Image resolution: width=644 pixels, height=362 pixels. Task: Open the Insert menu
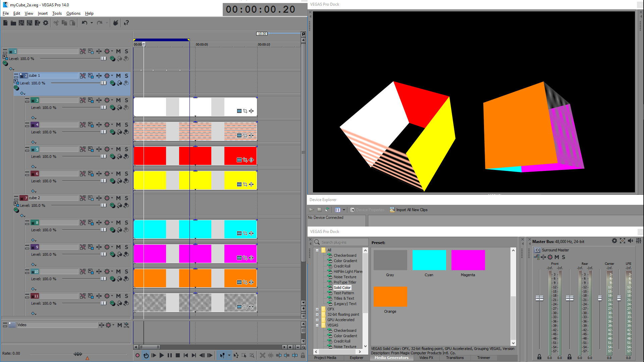pyautogui.click(x=43, y=13)
